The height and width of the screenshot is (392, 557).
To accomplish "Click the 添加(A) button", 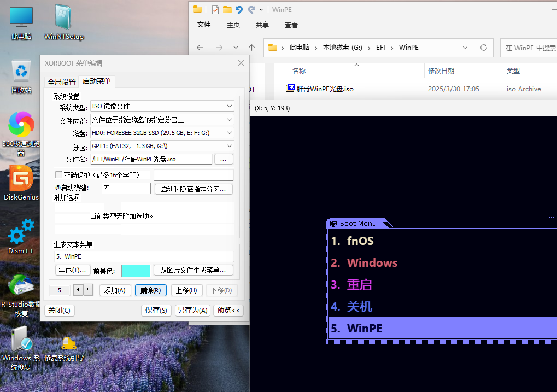I will click(x=115, y=290).
